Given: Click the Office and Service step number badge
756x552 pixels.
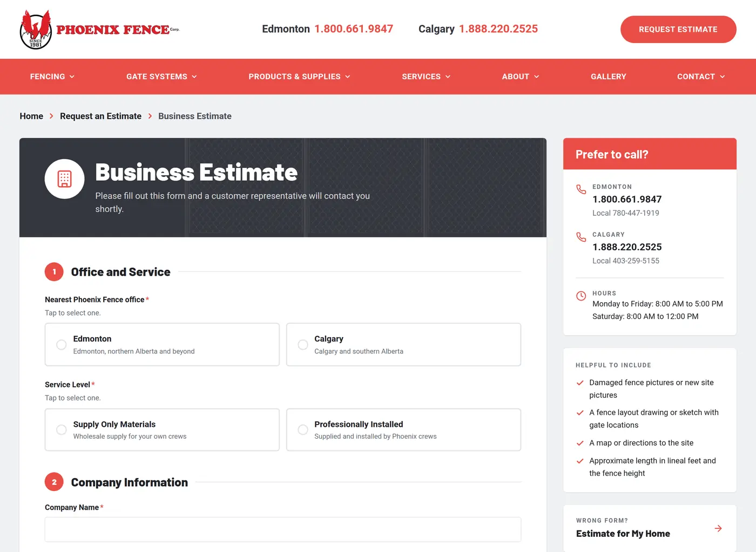Looking at the screenshot, I should click(x=54, y=272).
